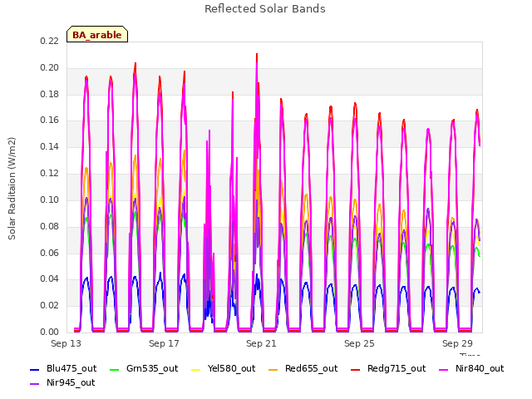532x399 pixels.
Task: Click the blue Blu475_out color marker
Action: coord(34,369)
